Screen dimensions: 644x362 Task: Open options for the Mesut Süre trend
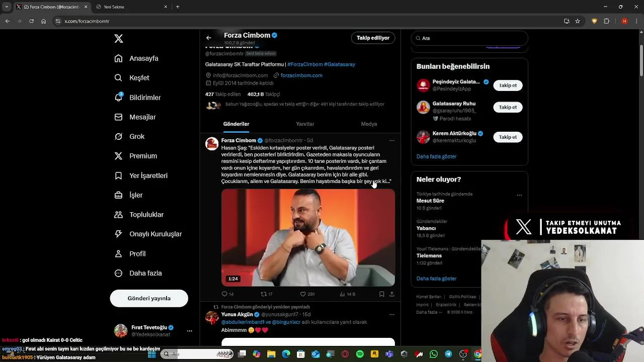click(x=519, y=195)
